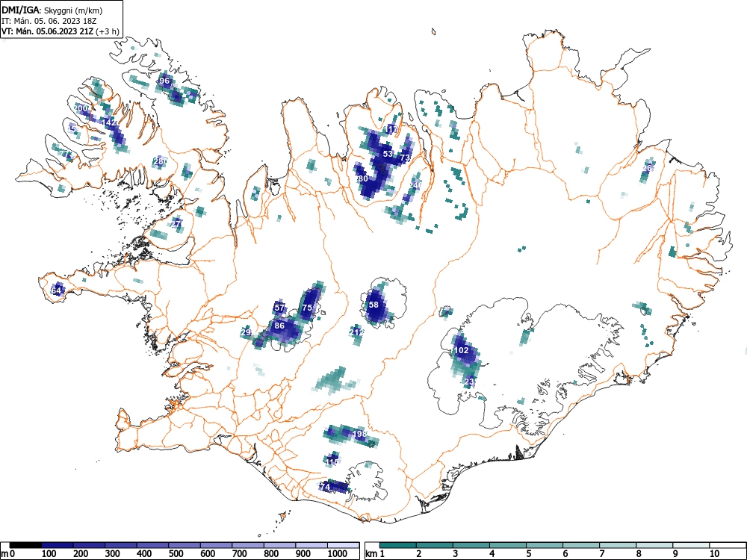Click the map value 780
Screen dimensions: 747x560
click(362, 178)
